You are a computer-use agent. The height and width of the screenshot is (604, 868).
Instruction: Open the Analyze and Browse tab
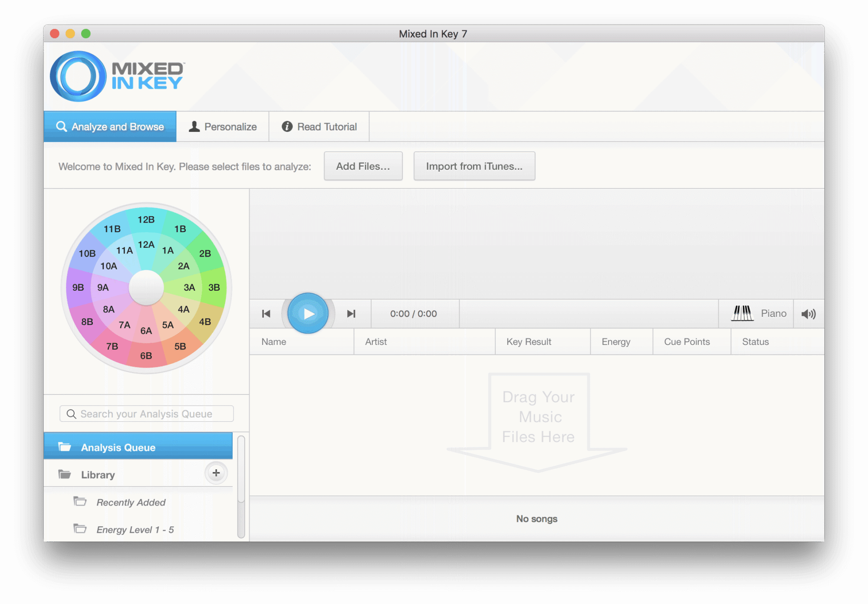(x=110, y=127)
